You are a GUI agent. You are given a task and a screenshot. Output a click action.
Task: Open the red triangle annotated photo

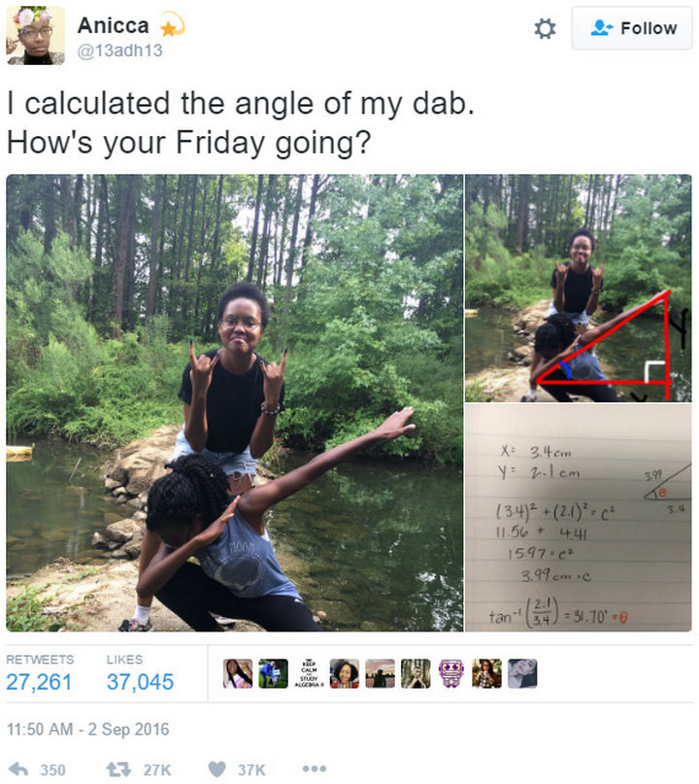pos(579,288)
